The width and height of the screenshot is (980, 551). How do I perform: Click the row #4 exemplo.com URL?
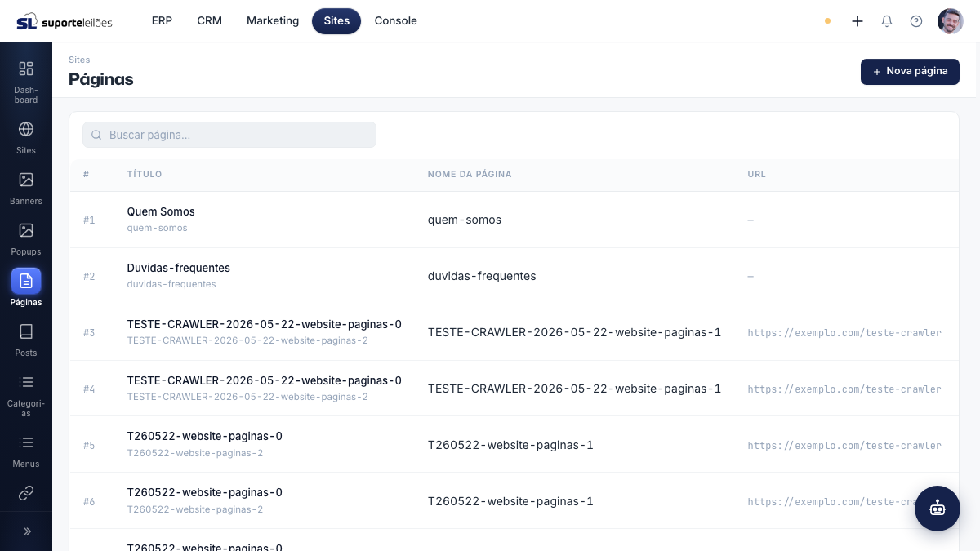(x=844, y=389)
